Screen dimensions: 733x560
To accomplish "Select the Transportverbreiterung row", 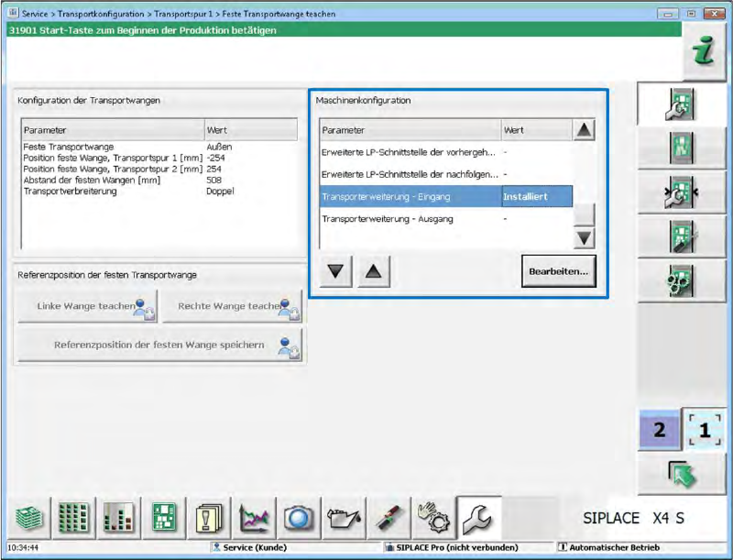I will coord(159,192).
